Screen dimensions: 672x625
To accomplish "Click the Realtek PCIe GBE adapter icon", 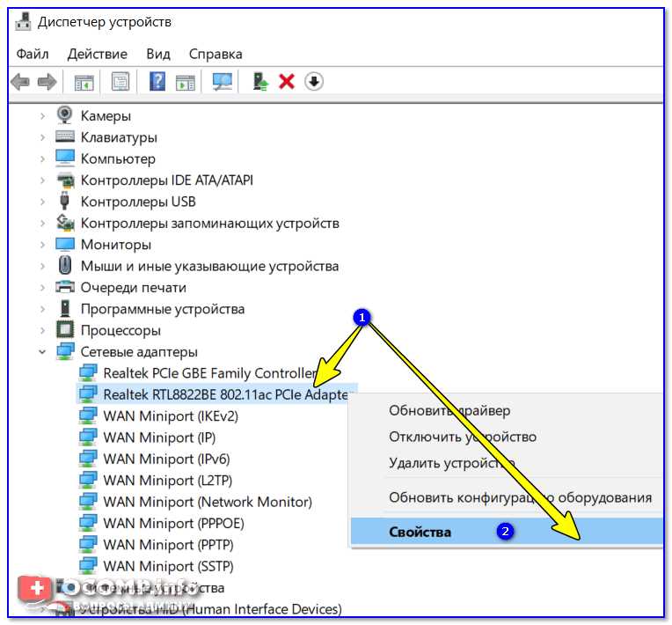I will pyautogui.click(x=88, y=372).
